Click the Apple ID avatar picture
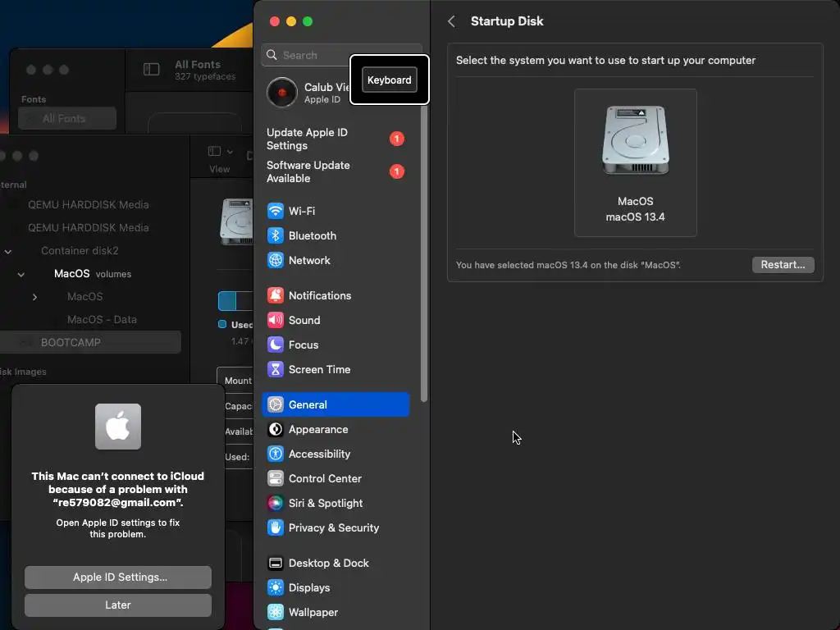 282,92
